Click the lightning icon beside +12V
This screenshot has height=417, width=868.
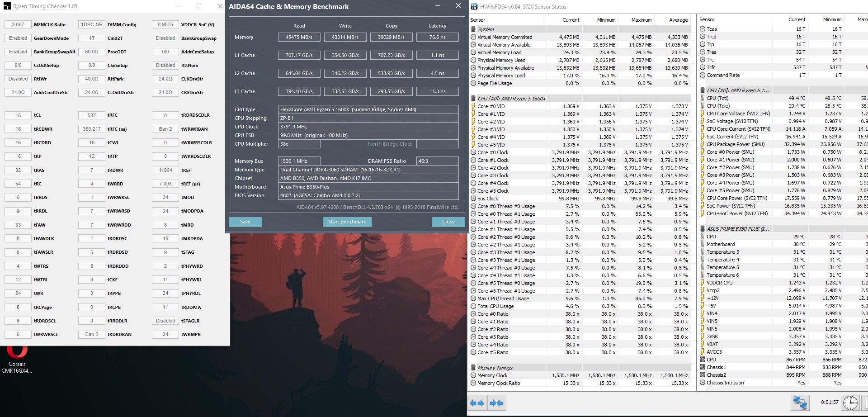click(x=703, y=298)
